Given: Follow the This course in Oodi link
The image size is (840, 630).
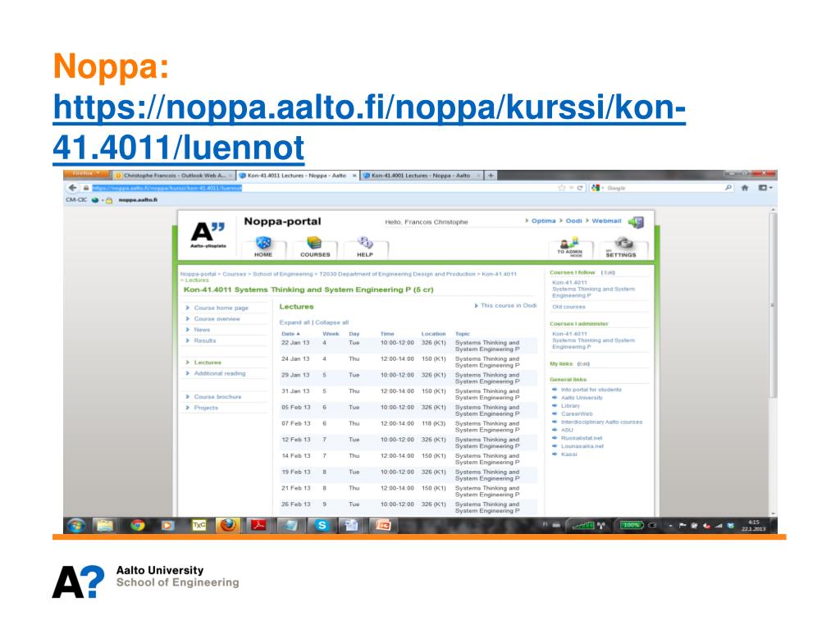Looking at the screenshot, I should 509,305.
